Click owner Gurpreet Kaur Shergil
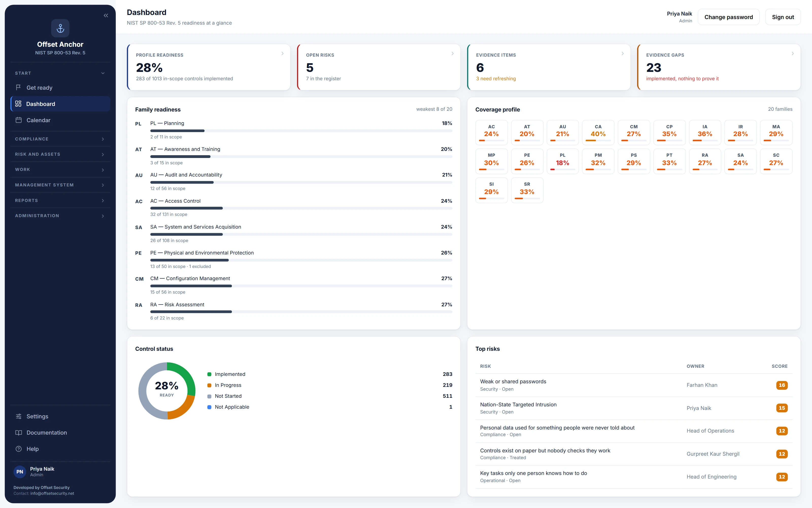The height and width of the screenshot is (508, 812). coord(713,454)
